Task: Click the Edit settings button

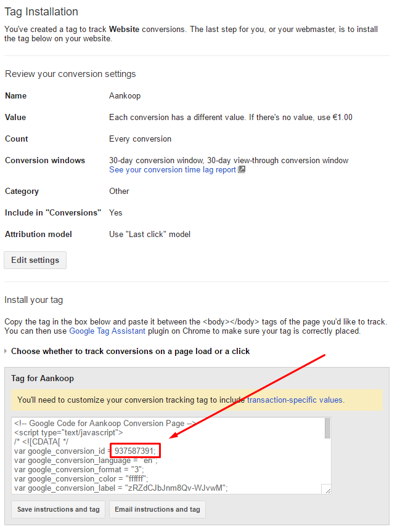Action: [35, 260]
